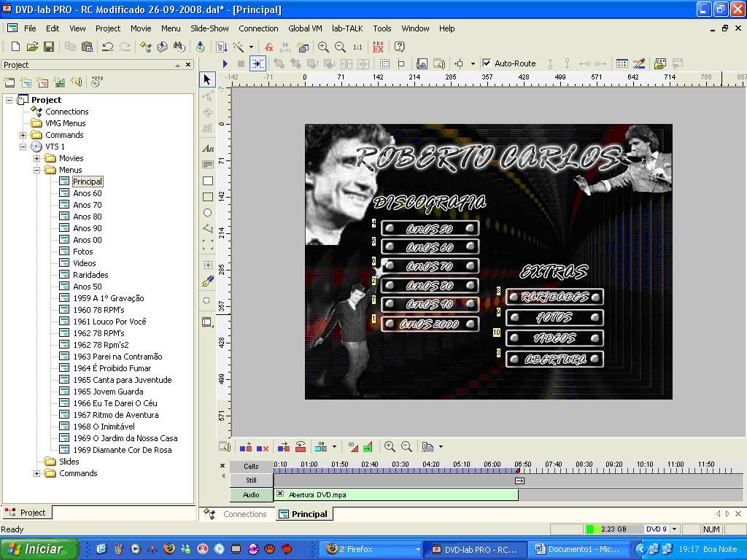
Task: Click the Zoom Out magnifier in main toolbar
Action: [340, 47]
